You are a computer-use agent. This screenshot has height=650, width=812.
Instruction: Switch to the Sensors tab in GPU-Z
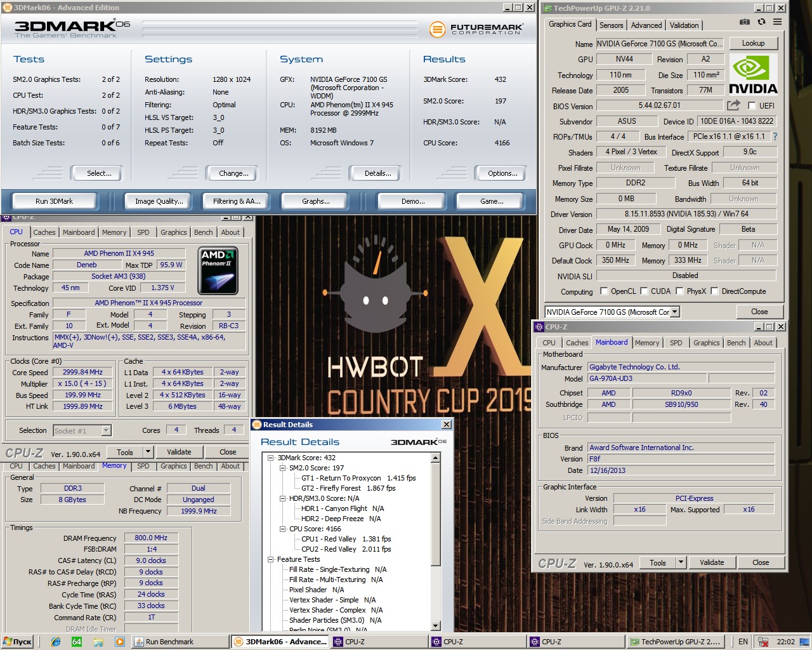click(x=611, y=25)
